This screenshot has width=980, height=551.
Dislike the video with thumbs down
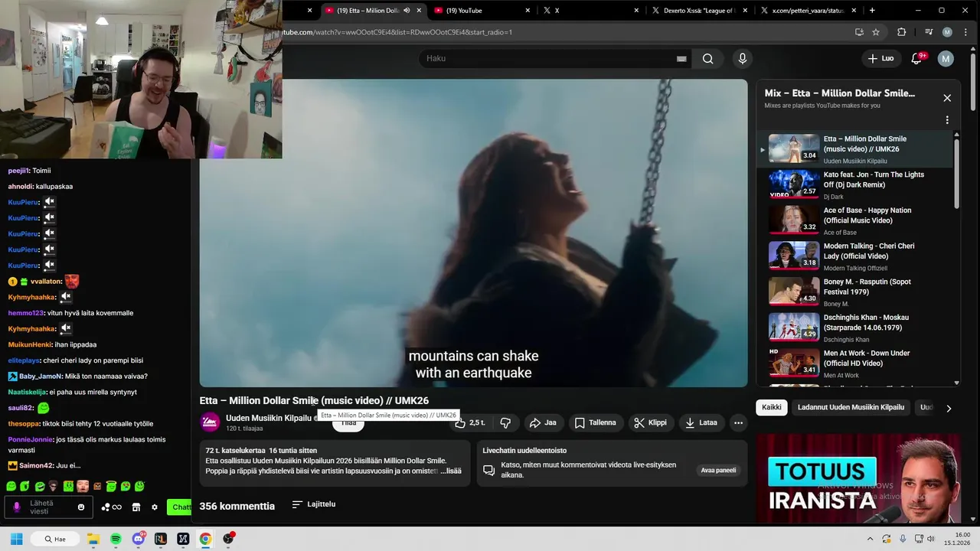click(x=505, y=422)
